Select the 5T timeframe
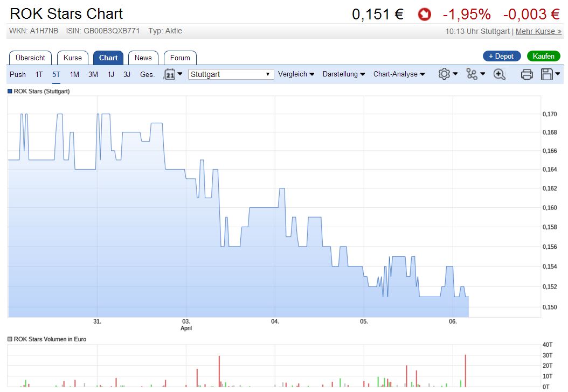Viewport: 568px width, 392px height. click(x=56, y=74)
